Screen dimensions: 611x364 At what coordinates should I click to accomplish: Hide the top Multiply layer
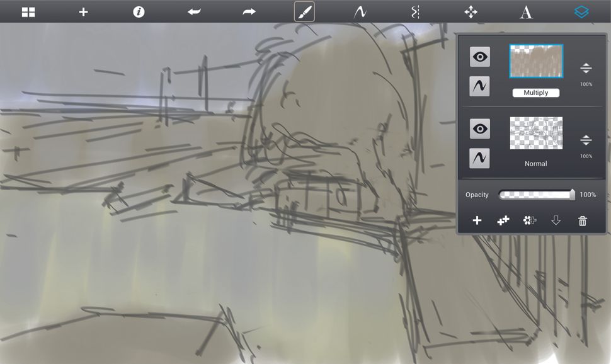(479, 57)
